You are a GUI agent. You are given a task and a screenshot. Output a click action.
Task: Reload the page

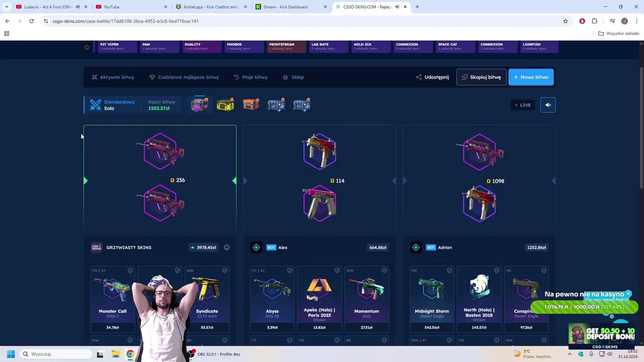tap(31, 21)
